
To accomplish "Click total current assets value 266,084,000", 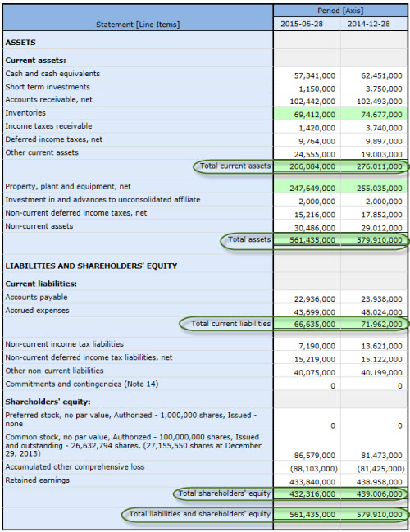I will 312,166.
